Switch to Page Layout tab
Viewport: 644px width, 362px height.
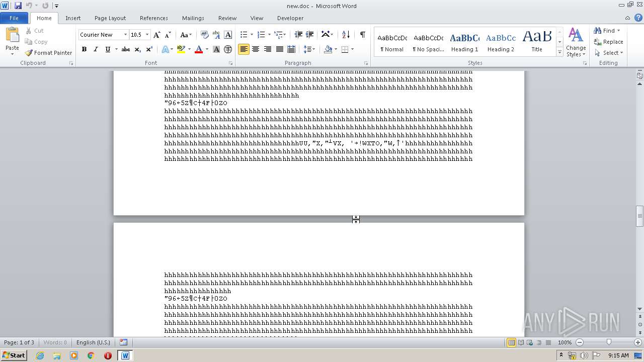click(x=110, y=18)
